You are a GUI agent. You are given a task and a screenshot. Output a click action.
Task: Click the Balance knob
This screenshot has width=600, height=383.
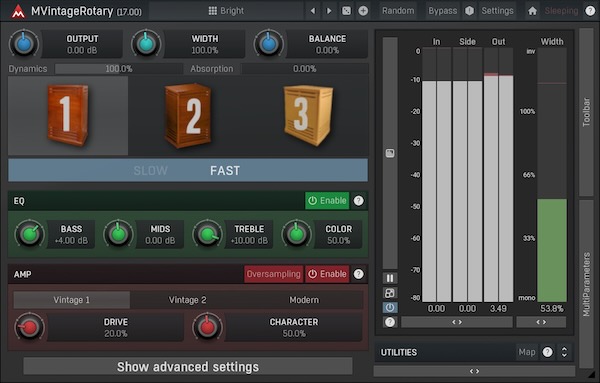pyautogui.click(x=268, y=44)
